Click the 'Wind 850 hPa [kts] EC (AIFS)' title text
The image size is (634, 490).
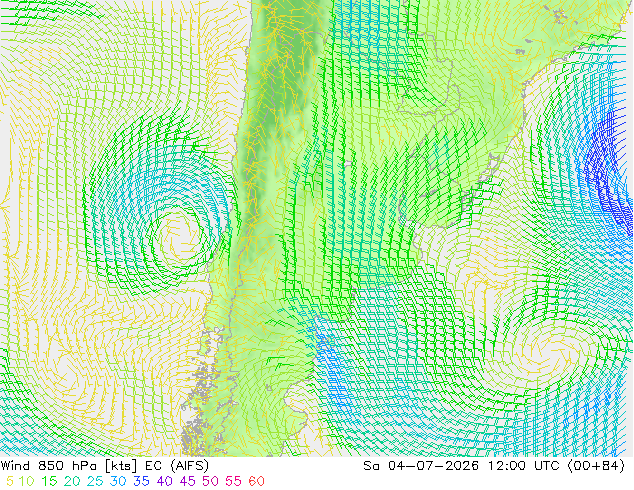[105, 466]
